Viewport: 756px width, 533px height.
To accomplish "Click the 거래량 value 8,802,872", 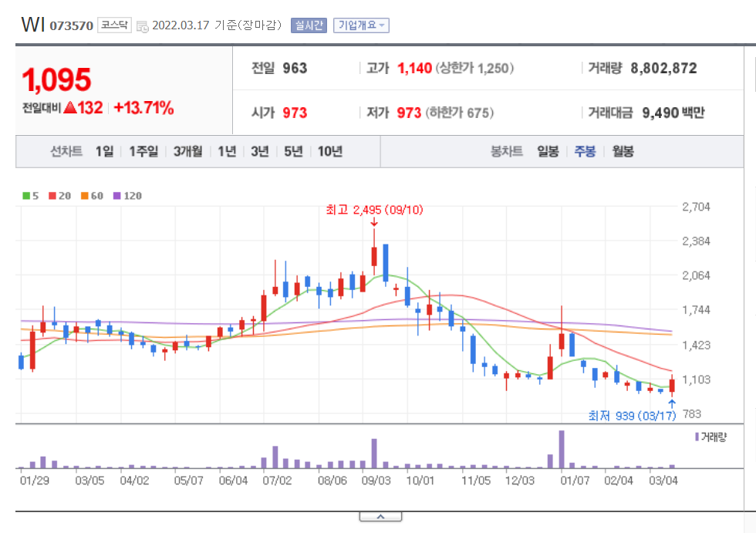I will (x=663, y=69).
